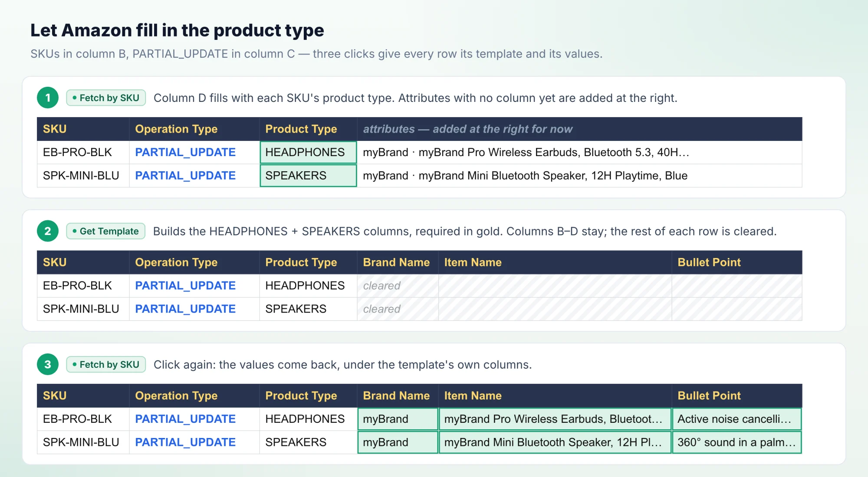Select the green-highlighted HEADPHONES cell
The height and width of the screenshot is (477, 868).
pos(308,152)
